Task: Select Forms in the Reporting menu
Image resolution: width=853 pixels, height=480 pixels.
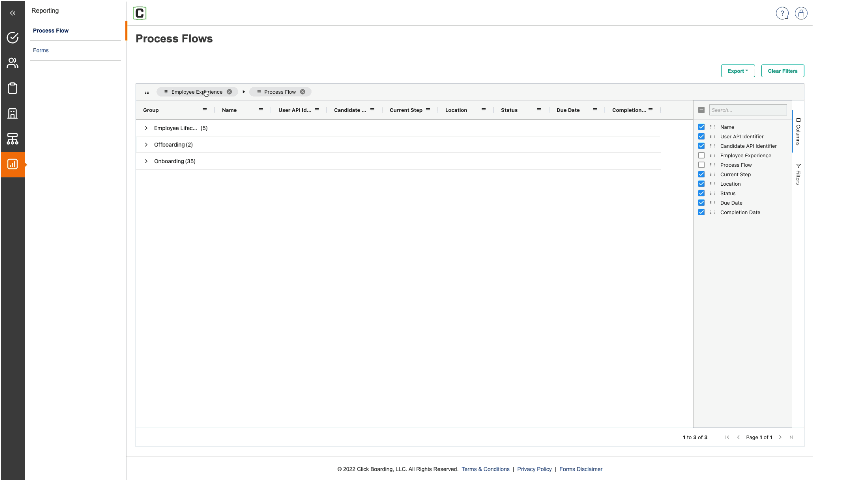Action: click(x=41, y=50)
